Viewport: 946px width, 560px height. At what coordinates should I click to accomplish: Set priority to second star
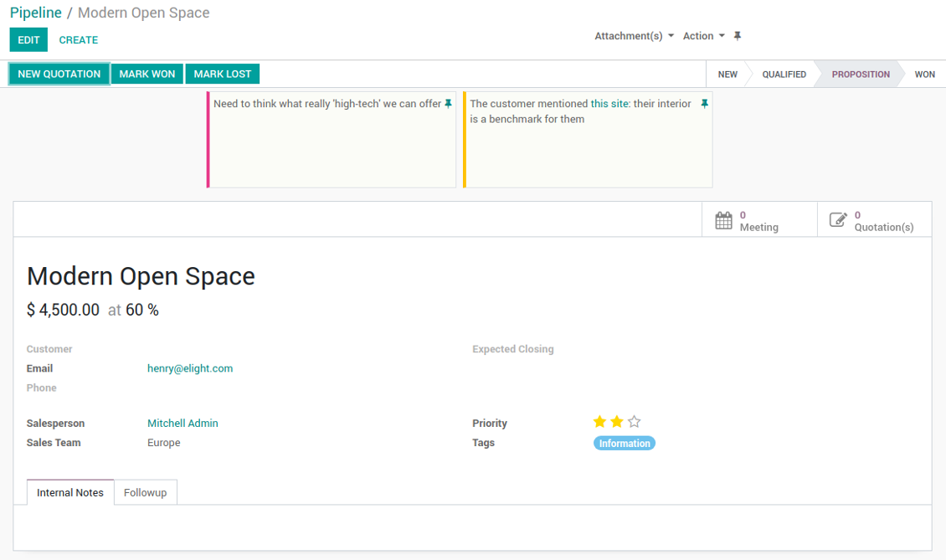(617, 422)
